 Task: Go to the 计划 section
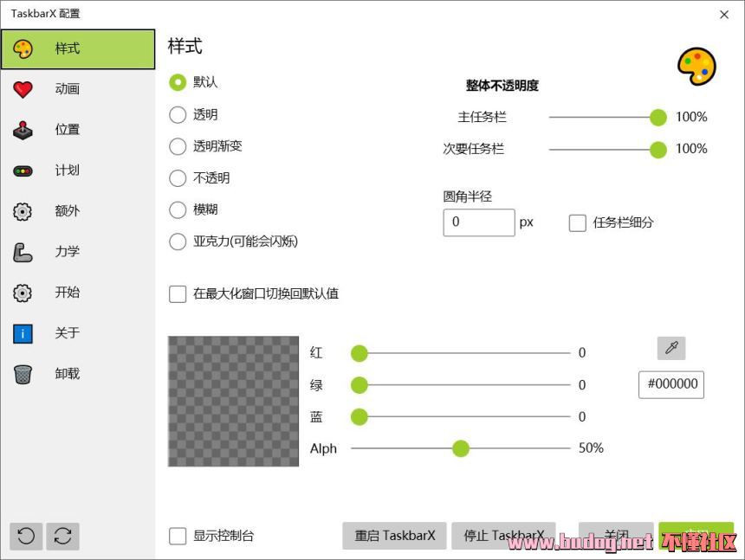pyautogui.click(x=78, y=171)
